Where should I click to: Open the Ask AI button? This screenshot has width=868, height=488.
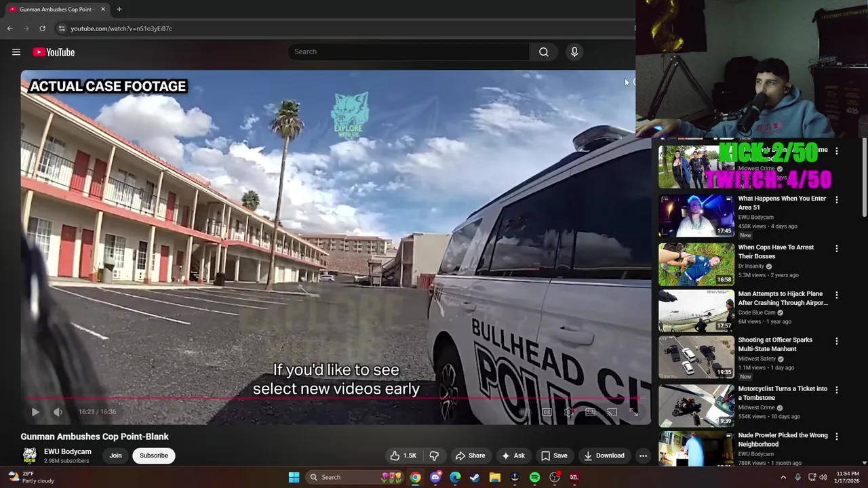coord(513,455)
